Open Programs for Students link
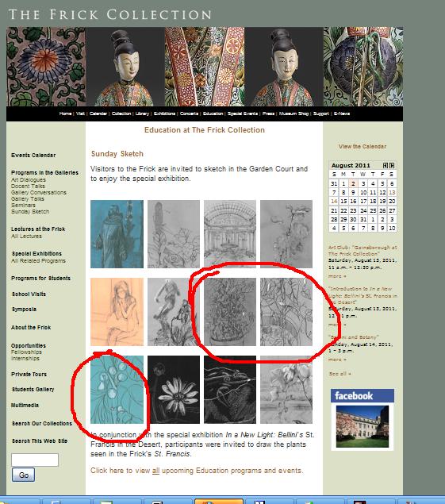 40,278
